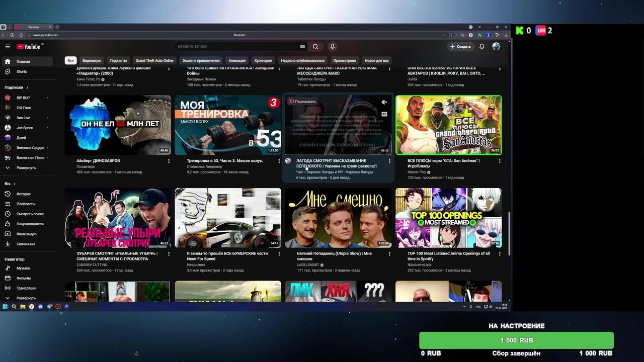Select the Просмотрено filter chip
The image size is (644, 362).
345,60
